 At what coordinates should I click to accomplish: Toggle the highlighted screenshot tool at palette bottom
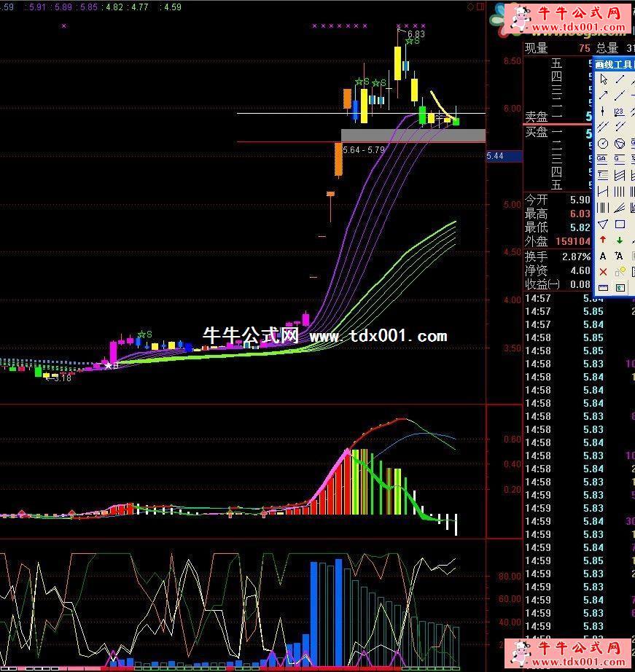coord(620,288)
